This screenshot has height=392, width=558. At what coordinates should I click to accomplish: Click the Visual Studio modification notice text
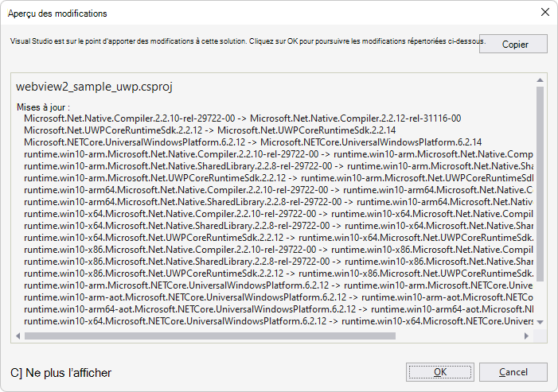pyautogui.click(x=248, y=41)
